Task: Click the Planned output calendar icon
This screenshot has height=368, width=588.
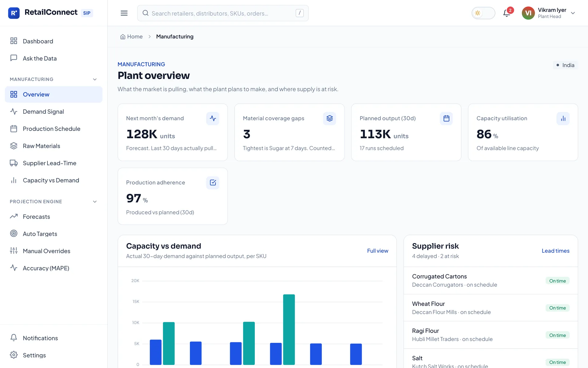Action: click(446, 118)
